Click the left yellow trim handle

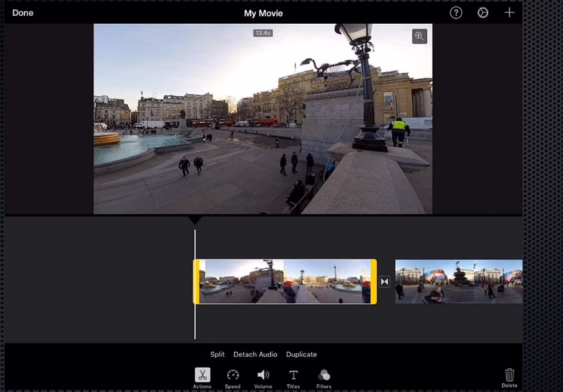pyautogui.click(x=197, y=281)
